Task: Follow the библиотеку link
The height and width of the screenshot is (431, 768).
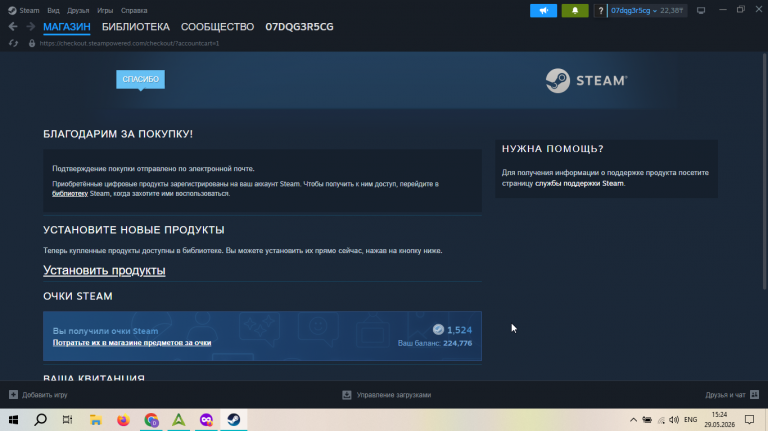Action: click(70, 193)
